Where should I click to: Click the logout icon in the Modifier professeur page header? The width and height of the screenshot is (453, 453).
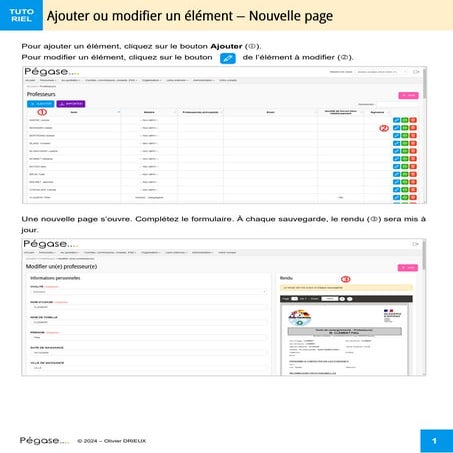pos(415,244)
